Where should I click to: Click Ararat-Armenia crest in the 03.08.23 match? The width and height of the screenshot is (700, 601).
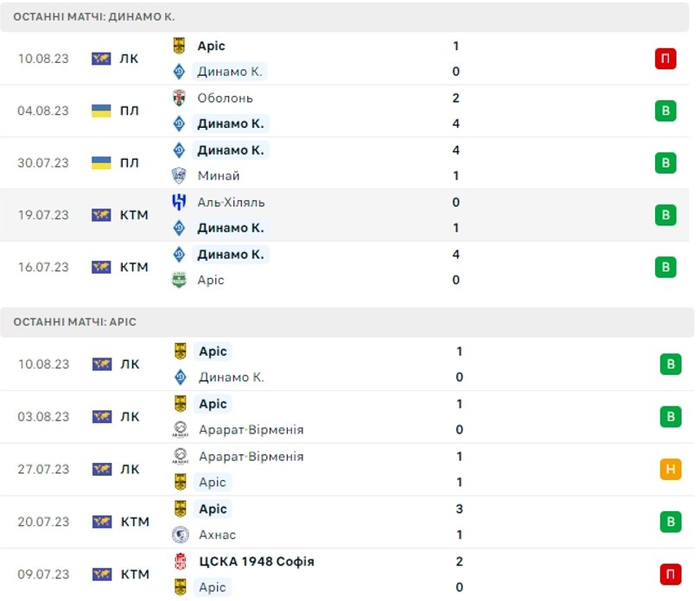click(181, 429)
